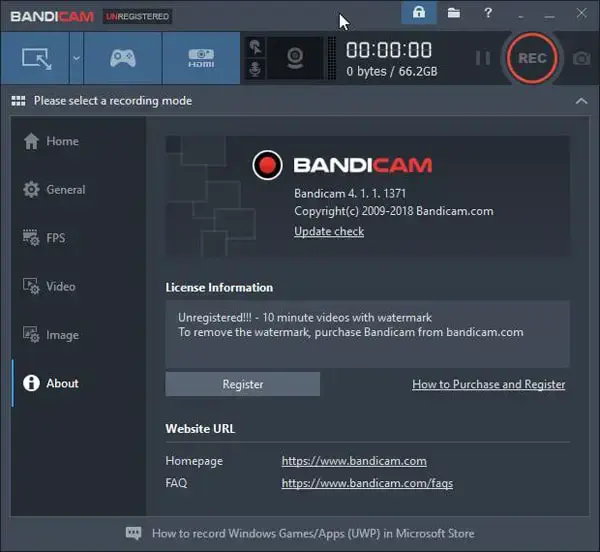Open screen recording mode dropdown arrow
Viewport: 600px width, 552px height.
(x=76, y=58)
